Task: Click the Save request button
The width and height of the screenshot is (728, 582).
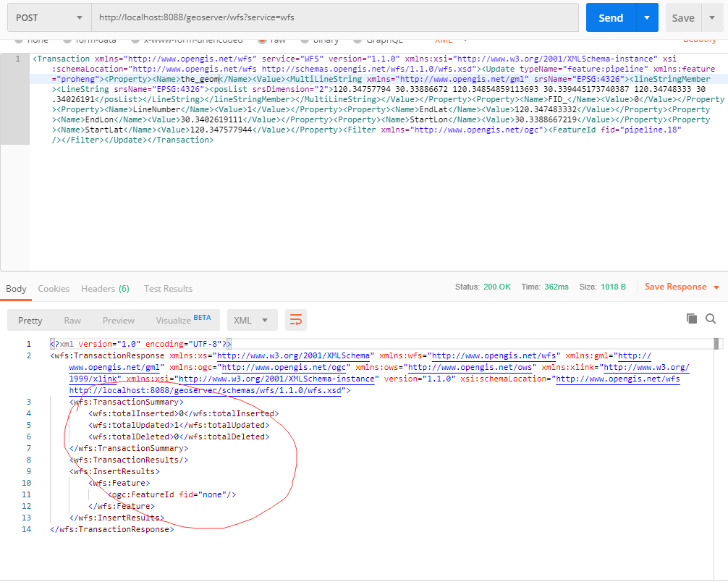Action: point(682,18)
